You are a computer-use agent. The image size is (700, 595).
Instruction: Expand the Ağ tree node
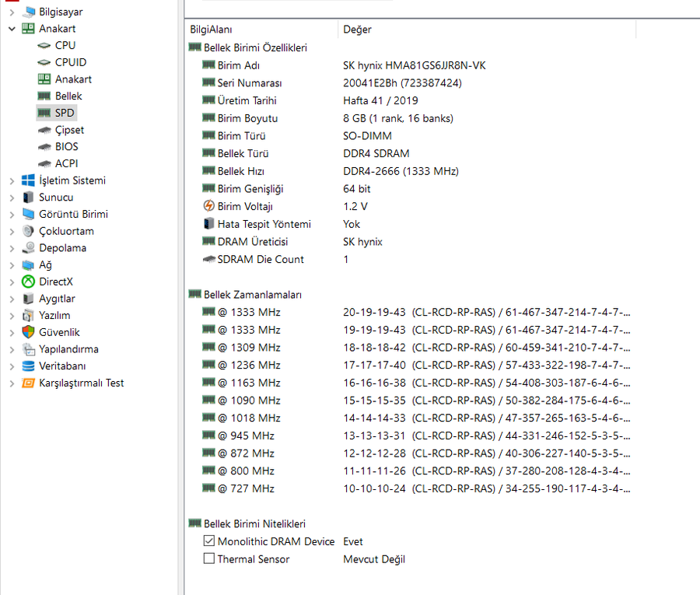[12, 265]
